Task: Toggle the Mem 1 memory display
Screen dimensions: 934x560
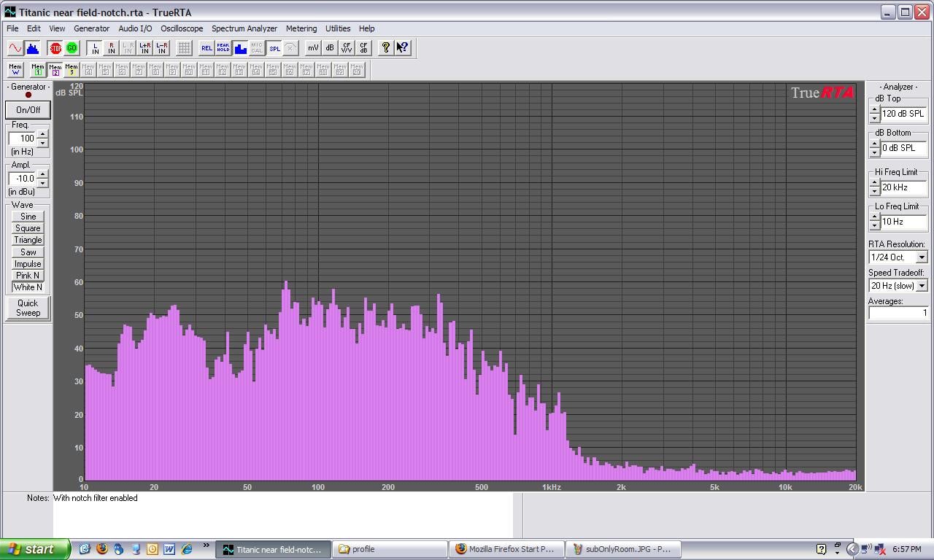Action: tap(37, 69)
